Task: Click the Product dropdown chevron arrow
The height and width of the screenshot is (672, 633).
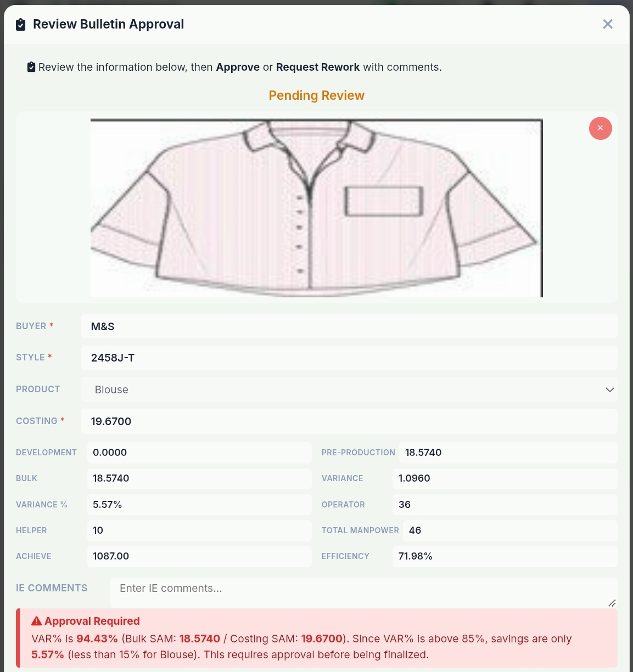Action: point(609,389)
